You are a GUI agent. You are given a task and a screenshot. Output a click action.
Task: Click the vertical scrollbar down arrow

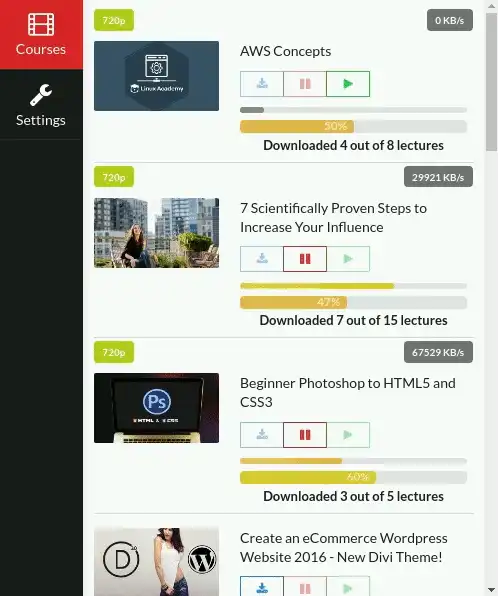491,590
